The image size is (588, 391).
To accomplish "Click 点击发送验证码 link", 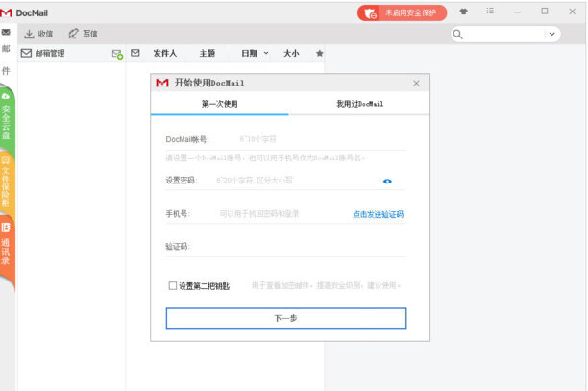I will 378,214.
